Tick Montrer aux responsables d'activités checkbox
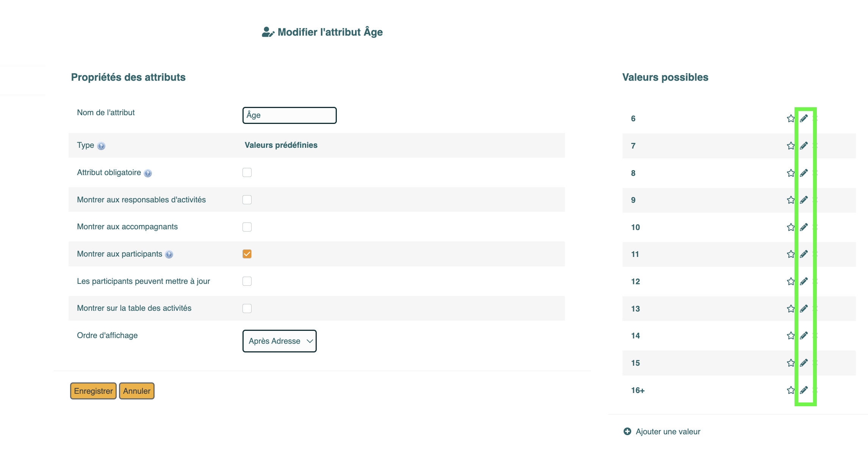This screenshot has width=868, height=465. click(247, 200)
